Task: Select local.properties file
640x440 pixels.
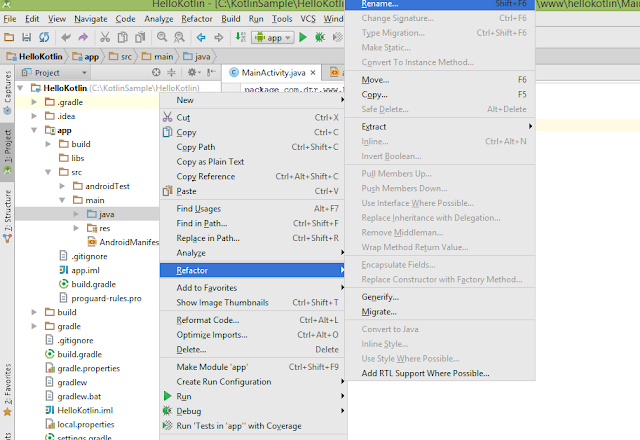Action: tap(86, 424)
